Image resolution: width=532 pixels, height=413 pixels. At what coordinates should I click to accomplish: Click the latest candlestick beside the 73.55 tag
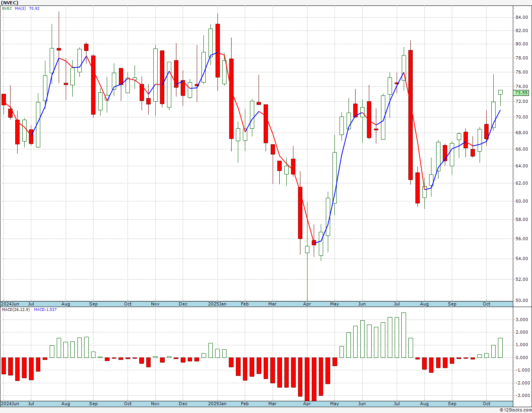click(x=500, y=92)
